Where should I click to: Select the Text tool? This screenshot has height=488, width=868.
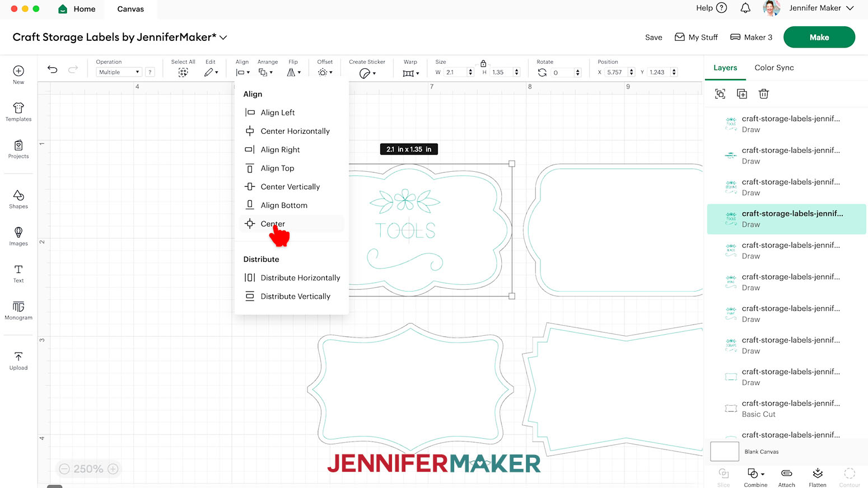pos(18,273)
